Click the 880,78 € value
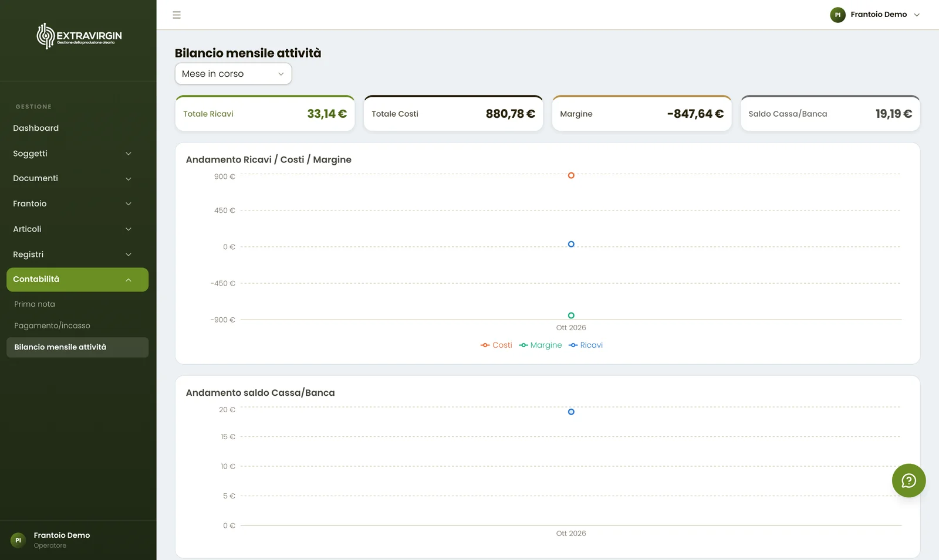This screenshot has width=939, height=560. [x=510, y=114]
